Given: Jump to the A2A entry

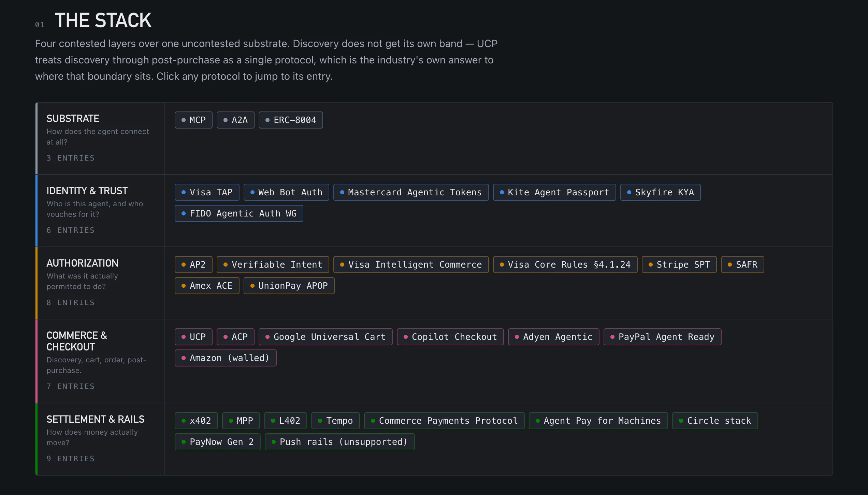Looking at the screenshot, I should point(235,120).
